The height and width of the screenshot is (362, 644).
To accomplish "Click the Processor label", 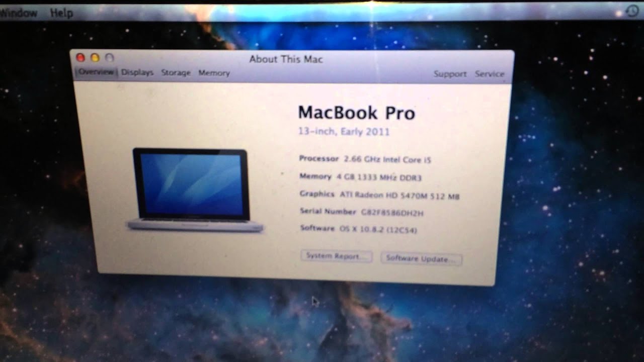I will (x=319, y=158).
